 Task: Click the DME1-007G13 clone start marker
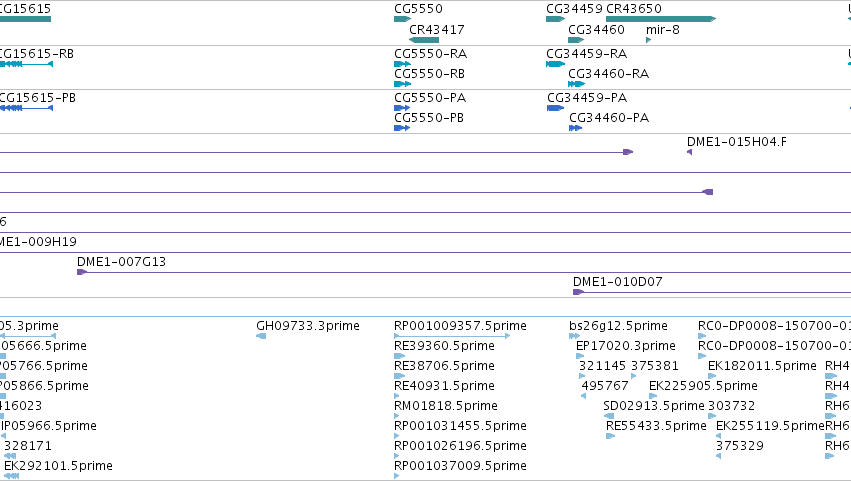[82, 272]
